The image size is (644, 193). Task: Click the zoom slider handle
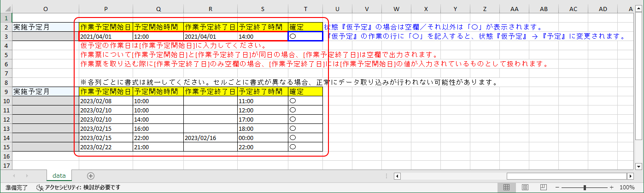click(x=585, y=187)
